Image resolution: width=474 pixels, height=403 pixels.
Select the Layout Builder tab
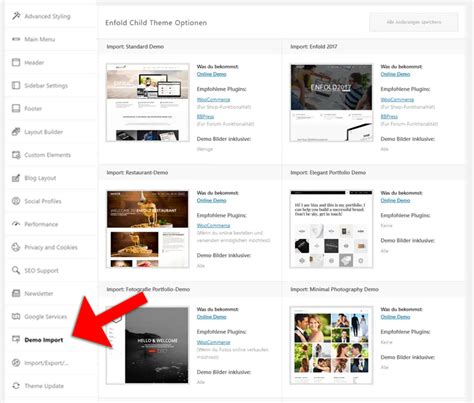pos(52,132)
